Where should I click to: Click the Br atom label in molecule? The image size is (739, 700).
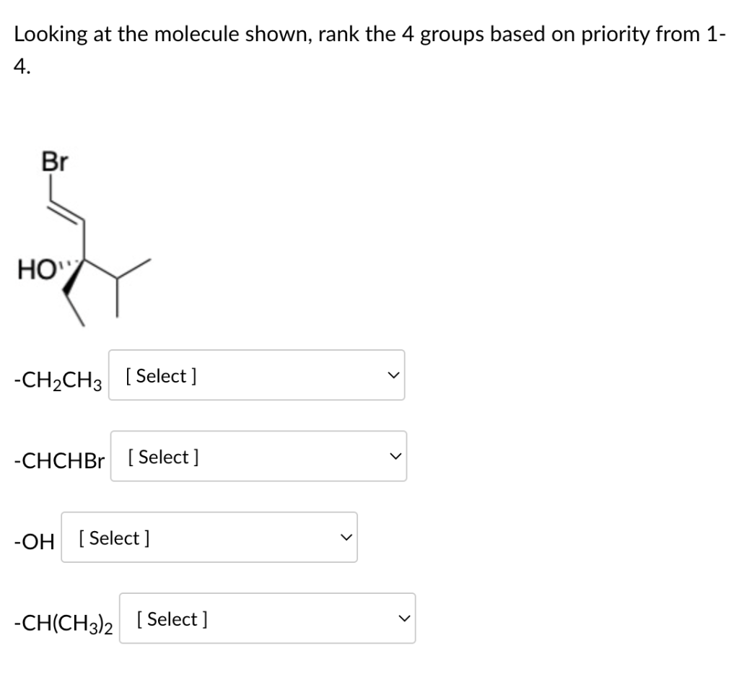(55, 162)
